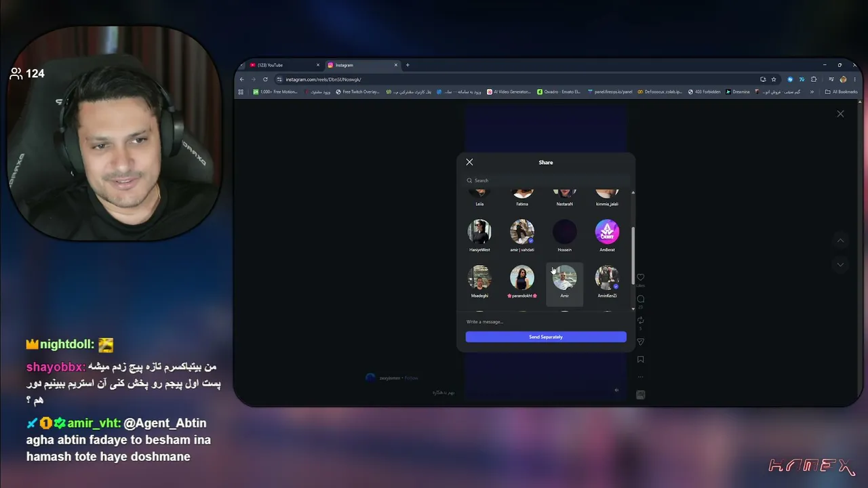Open the Dreamina bookmark
This screenshot has height=488, width=868.
click(738, 91)
